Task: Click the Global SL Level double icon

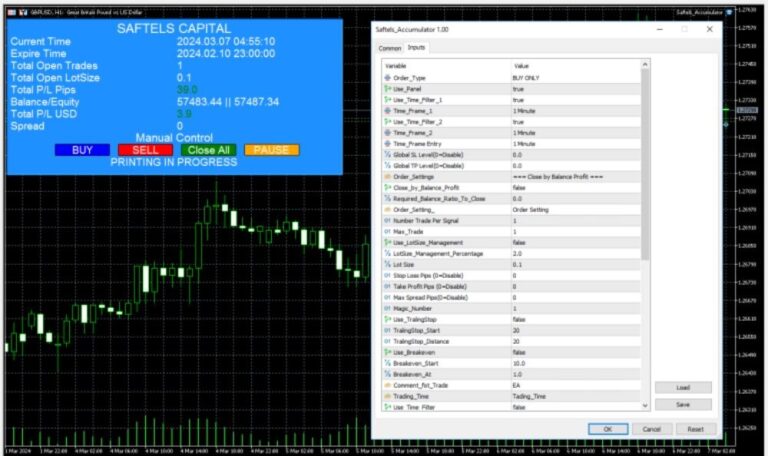Action: coord(388,155)
